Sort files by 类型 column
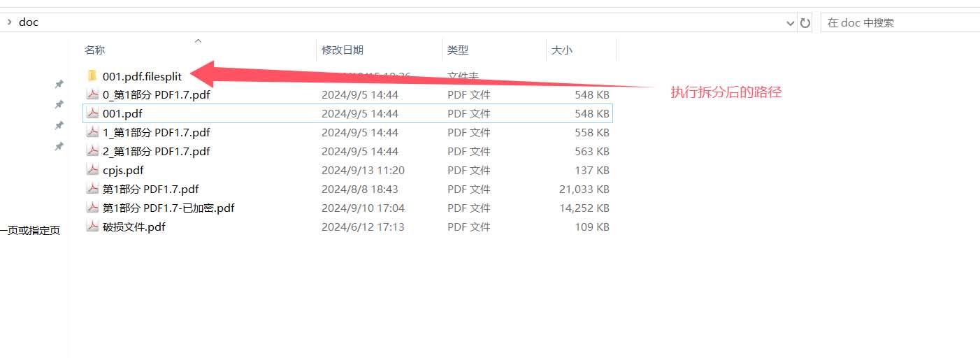Image resolution: width=980 pixels, height=358 pixels. click(458, 50)
